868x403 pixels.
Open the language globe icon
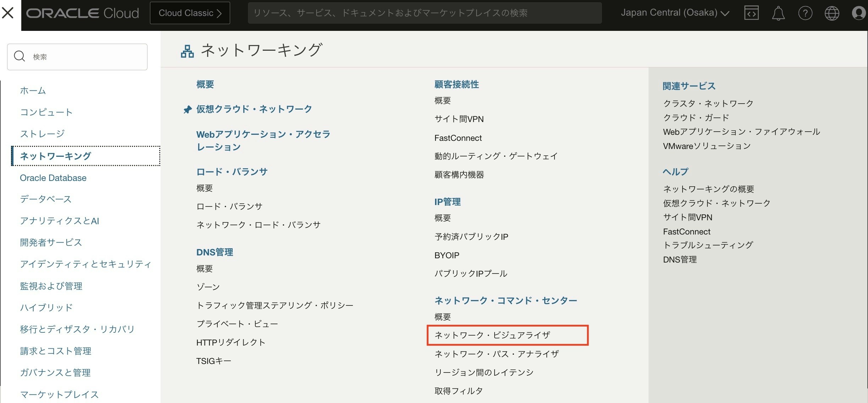pyautogui.click(x=831, y=13)
